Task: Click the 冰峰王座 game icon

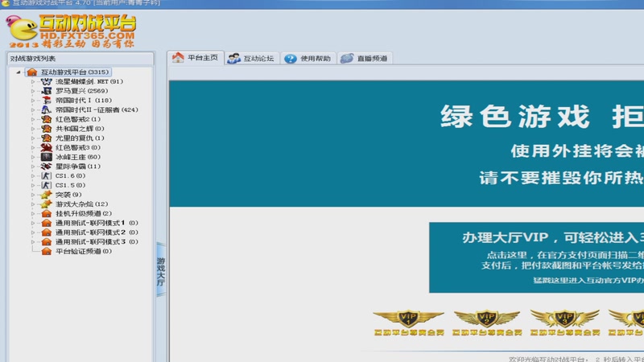Action: (x=47, y=157)
